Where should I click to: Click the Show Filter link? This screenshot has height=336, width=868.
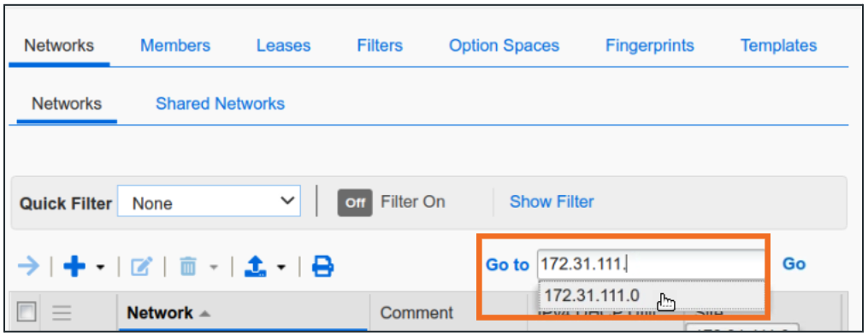(x=552, y=202)
